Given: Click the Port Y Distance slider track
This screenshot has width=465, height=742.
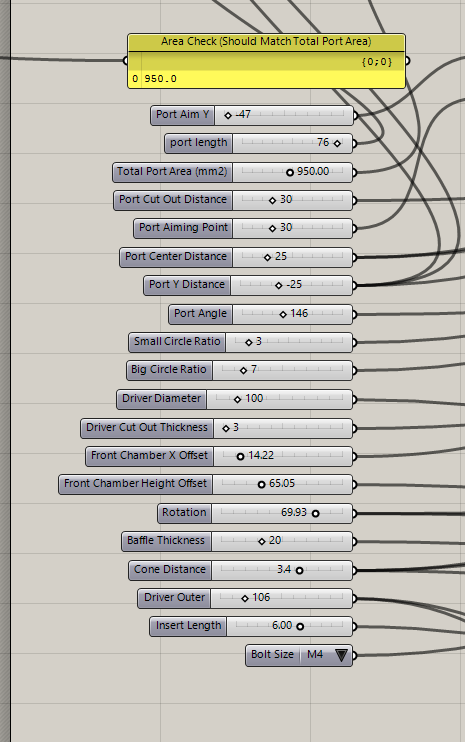Looking at the screenshot, I should 291,285.
